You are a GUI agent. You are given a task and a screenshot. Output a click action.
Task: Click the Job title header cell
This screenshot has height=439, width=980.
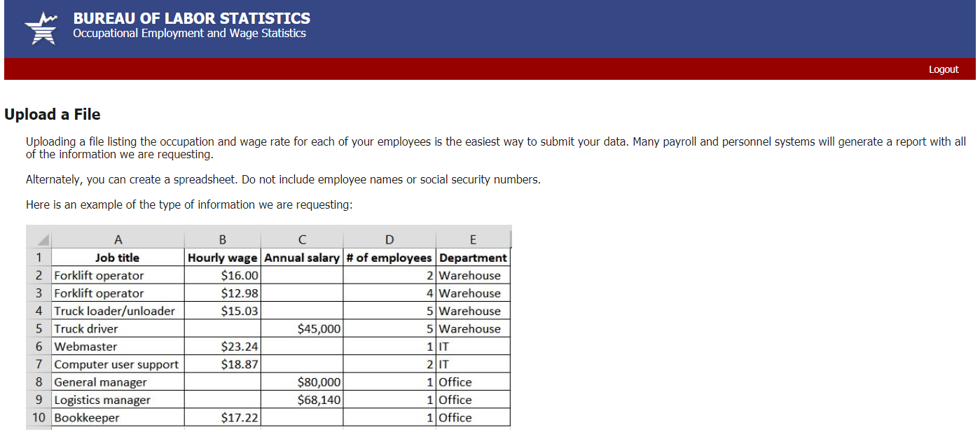[x=118, y=258]
